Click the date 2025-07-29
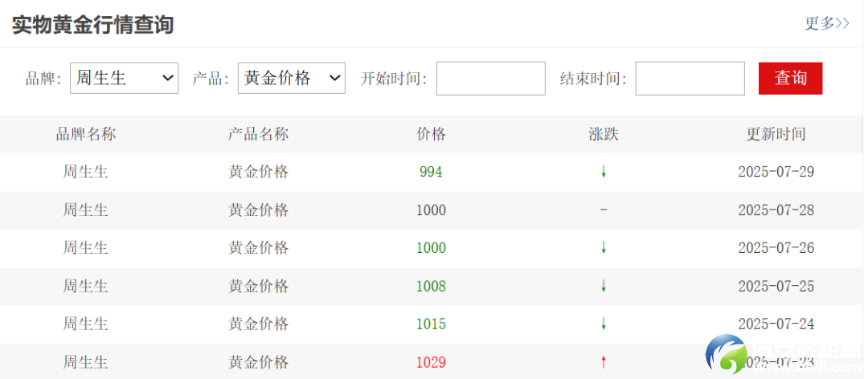The image size is (868, 379). click(776, 172)
